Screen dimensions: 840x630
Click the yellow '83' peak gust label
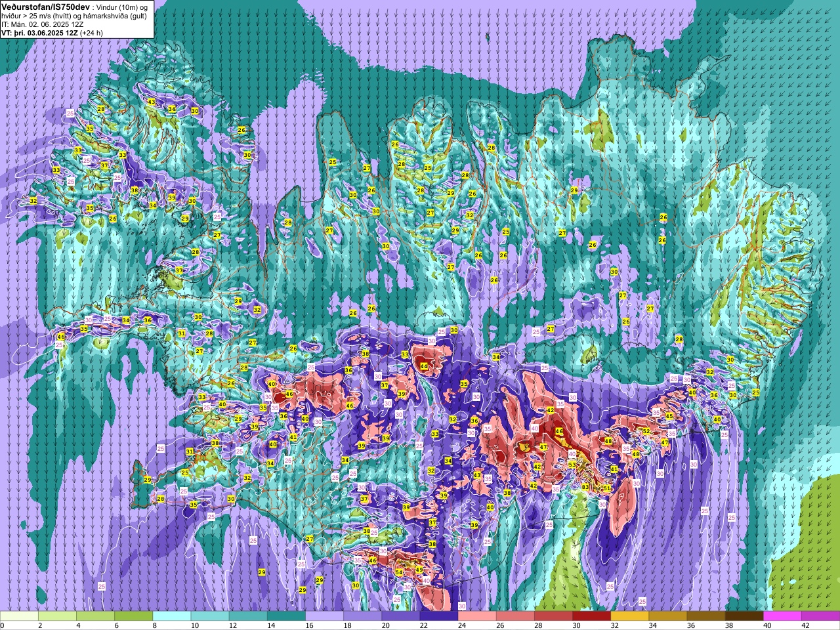pyautogui.click(x=585, y=487)
